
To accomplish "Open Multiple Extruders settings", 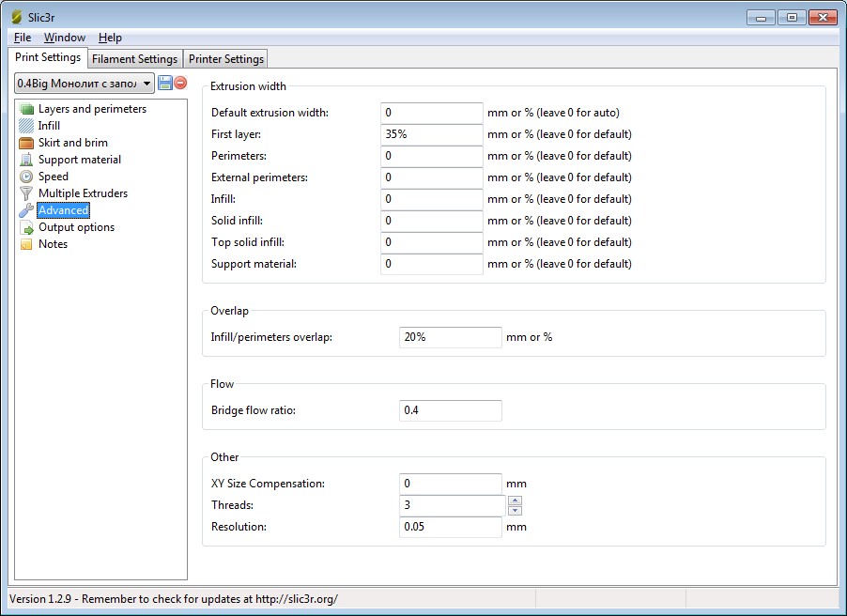I will coord(83,193).
